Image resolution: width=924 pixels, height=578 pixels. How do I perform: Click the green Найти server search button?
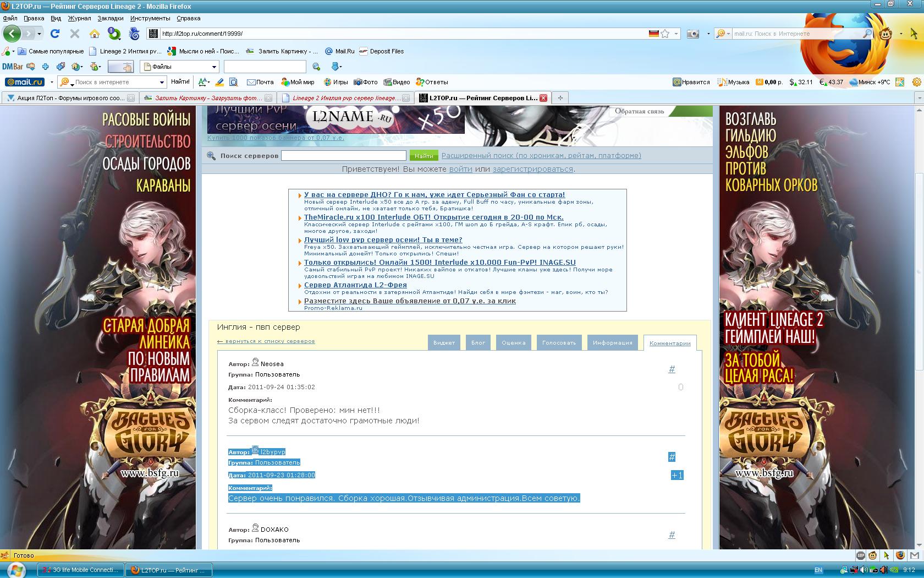point(424,156)
